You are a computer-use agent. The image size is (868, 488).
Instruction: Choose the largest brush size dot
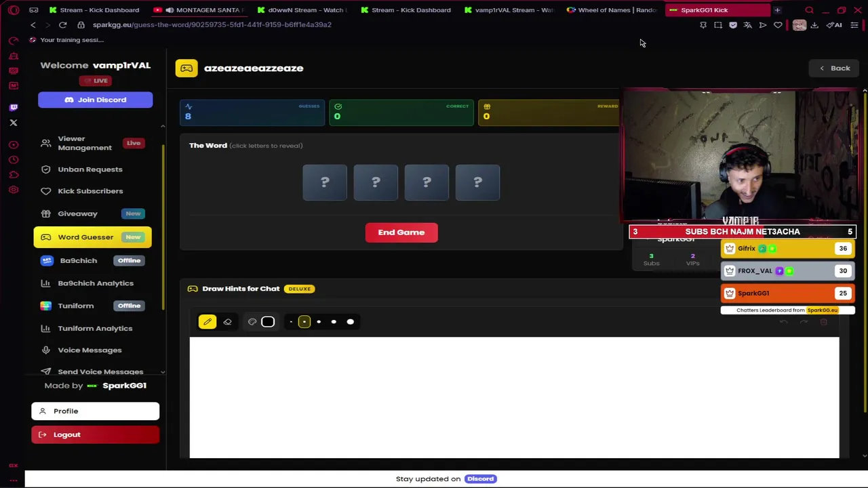tap(350, 322)
